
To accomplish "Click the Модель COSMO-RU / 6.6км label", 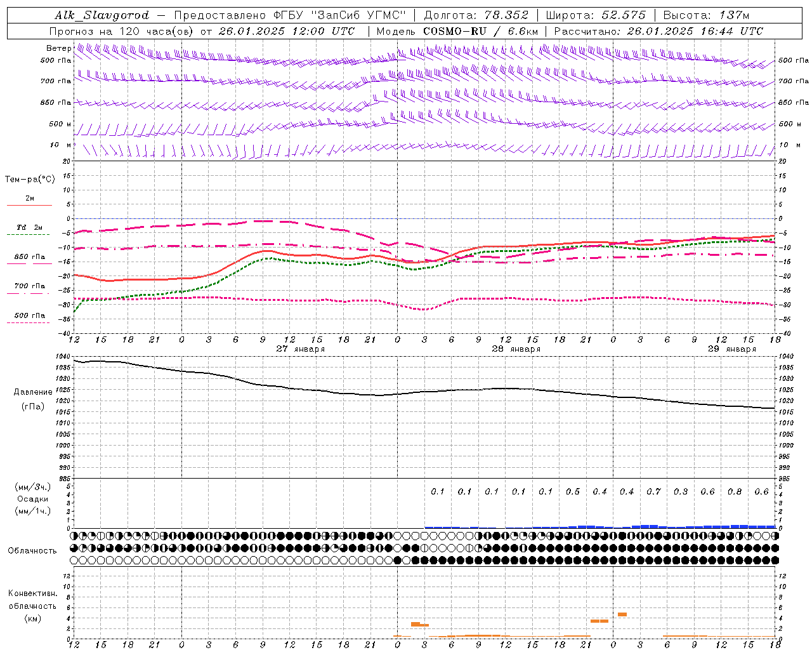I will coord(457,31).
